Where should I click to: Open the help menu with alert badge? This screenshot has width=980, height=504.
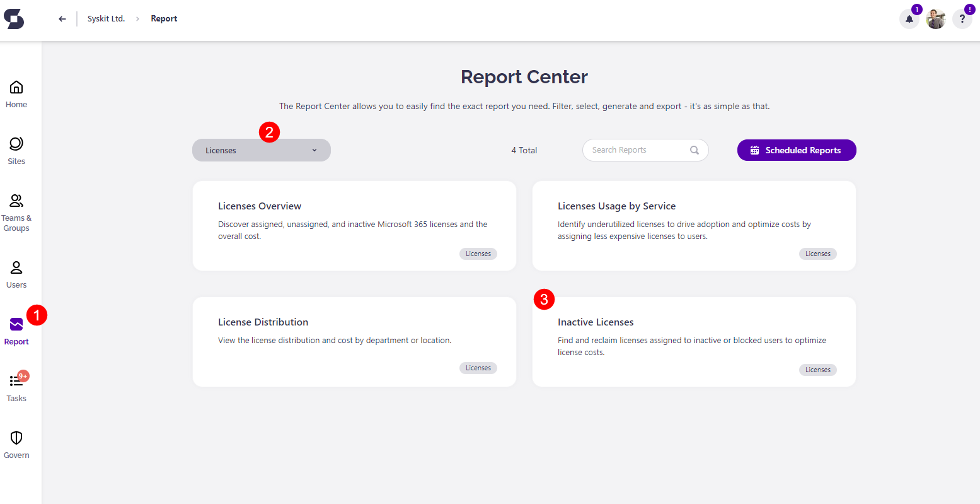[962, 19]
